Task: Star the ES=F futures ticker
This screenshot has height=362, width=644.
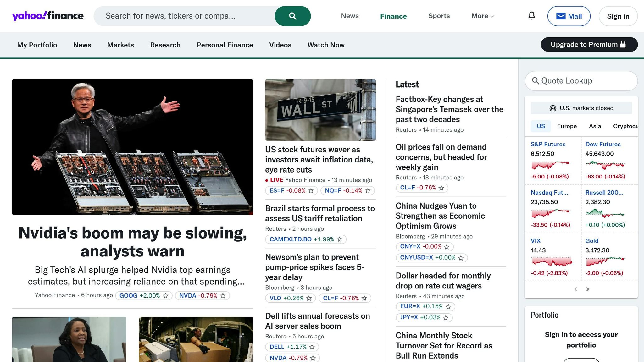Action: (x=311, y=191)
